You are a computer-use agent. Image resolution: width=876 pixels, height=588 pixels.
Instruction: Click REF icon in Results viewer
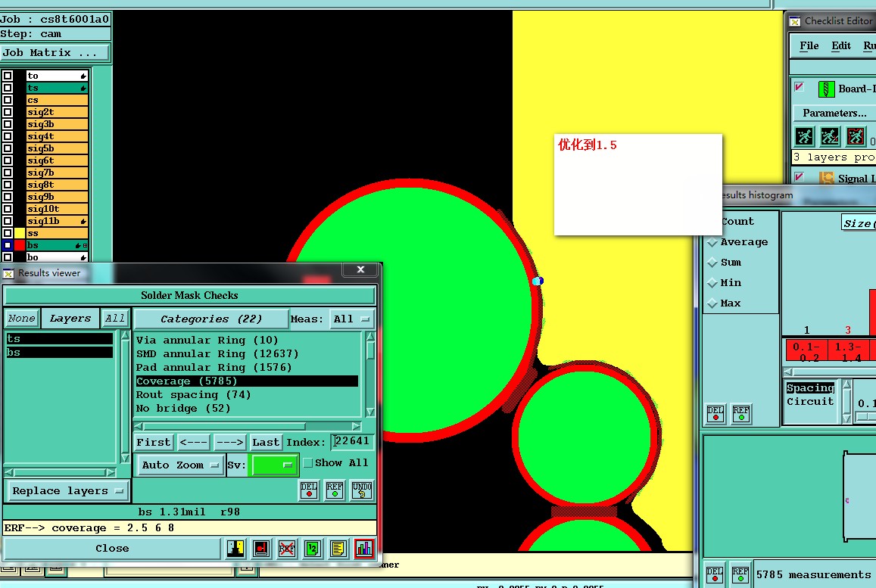(x=335, y=490)
